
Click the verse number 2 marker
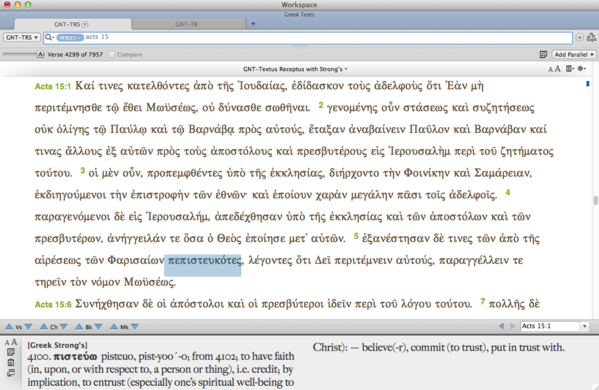tap(321, 105)
